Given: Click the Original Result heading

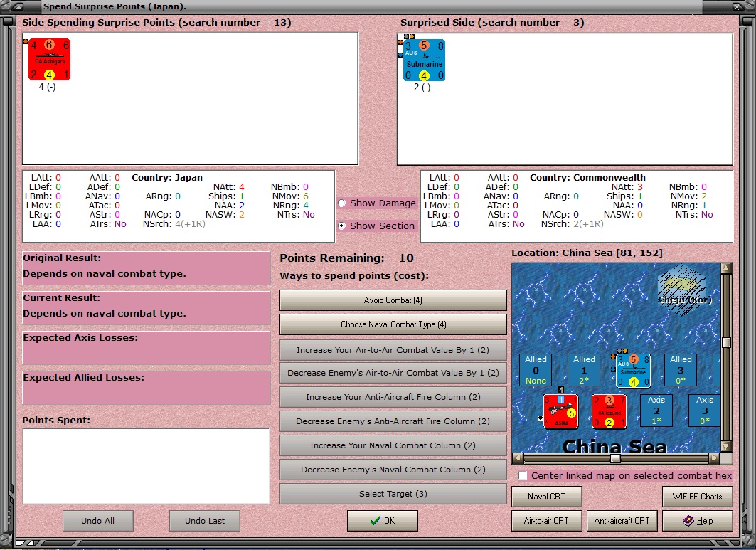Looking at the screenshot, I should point(62,258).
